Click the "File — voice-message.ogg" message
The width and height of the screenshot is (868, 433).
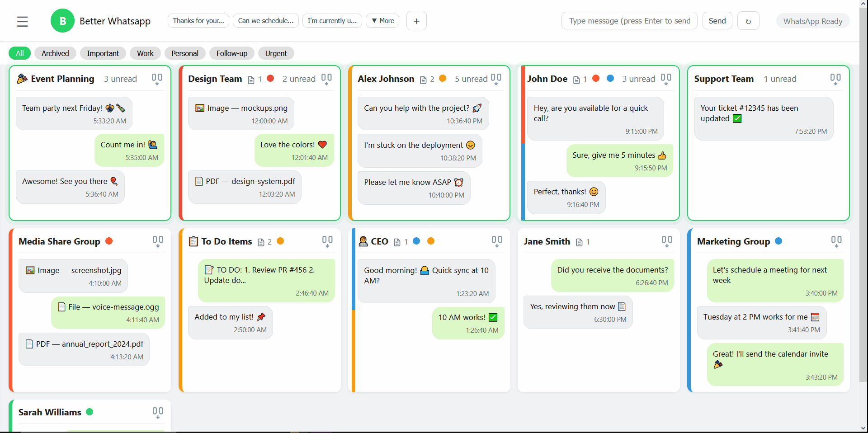pos(108,313)
